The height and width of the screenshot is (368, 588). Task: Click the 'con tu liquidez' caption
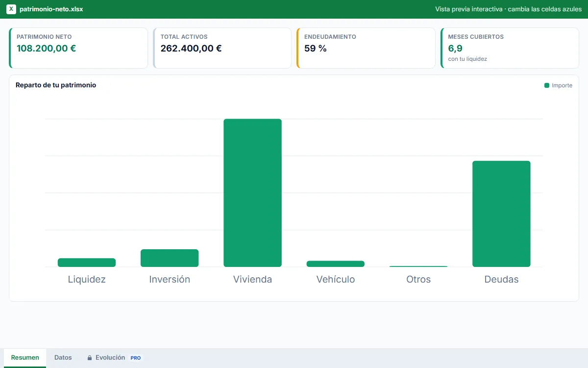pos(467,59)
